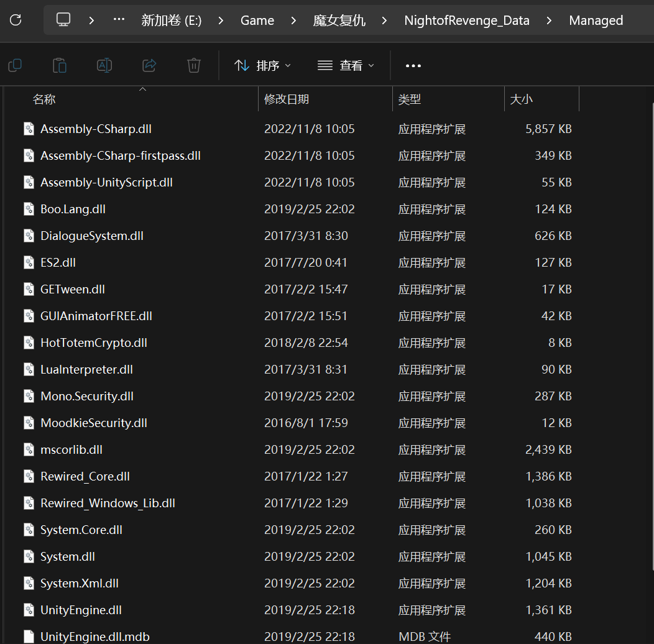Click the Refresh icon in address bar
Screen dimensions: 654x644
[16, 20]
